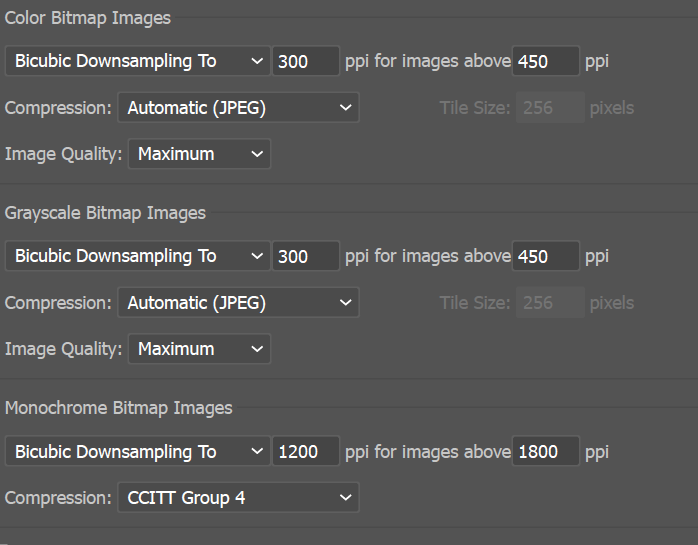The image size is (698, 545).
Task: Click Color Bitmap Tile Size field
Action: click(550, 108)
